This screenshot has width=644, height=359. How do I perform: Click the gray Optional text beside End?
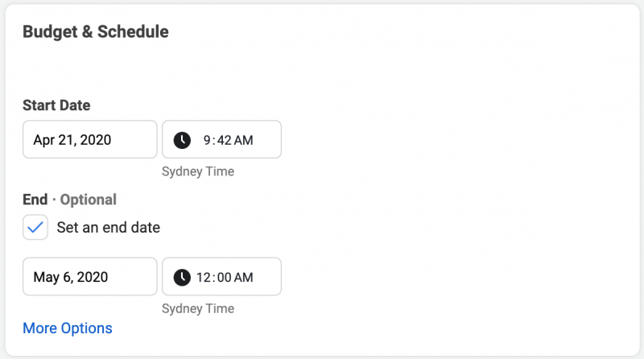click(89, 200)
